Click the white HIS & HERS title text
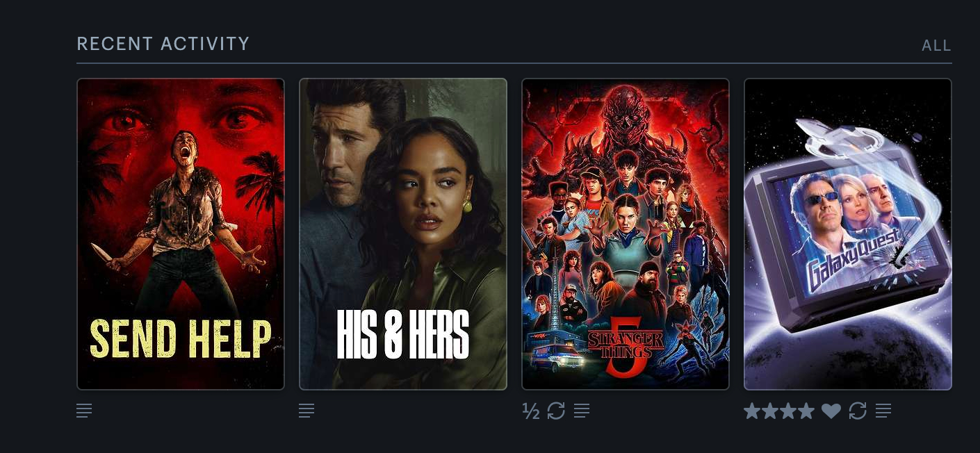The image size is (980, 453). tap(403, 334)
